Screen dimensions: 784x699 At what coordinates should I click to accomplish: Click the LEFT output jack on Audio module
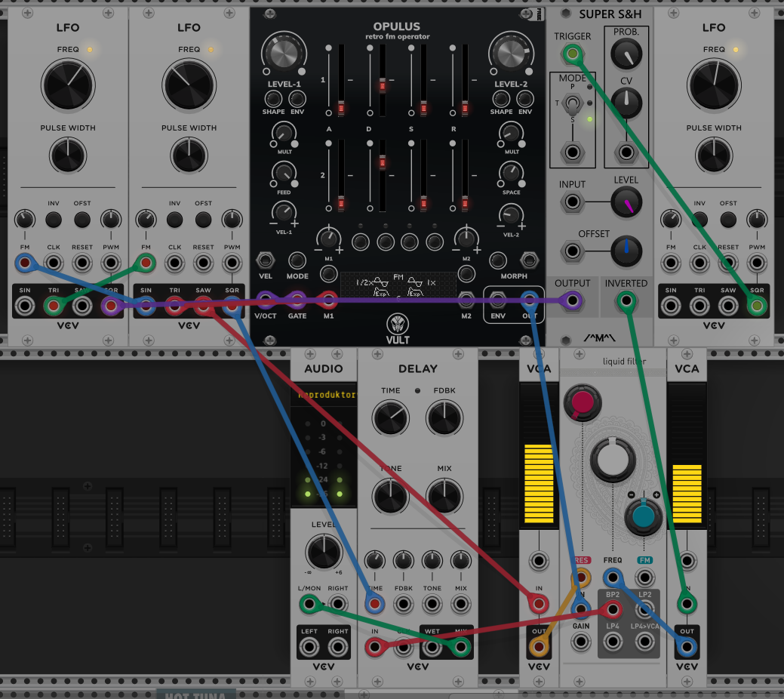pos(309,648)
